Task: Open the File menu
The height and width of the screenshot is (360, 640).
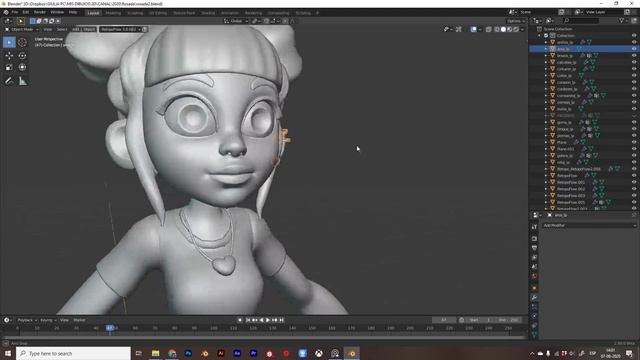Action: [x=15, y=13]
